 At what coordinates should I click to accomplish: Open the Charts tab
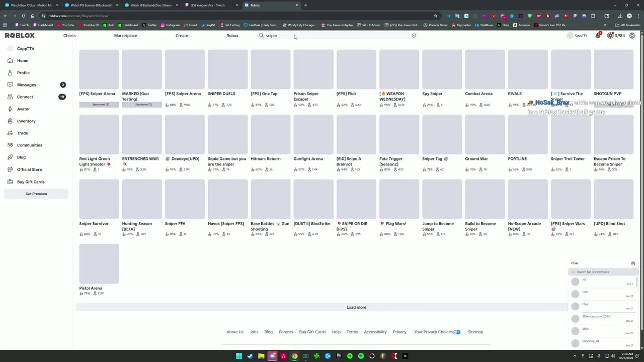point(69,36)
